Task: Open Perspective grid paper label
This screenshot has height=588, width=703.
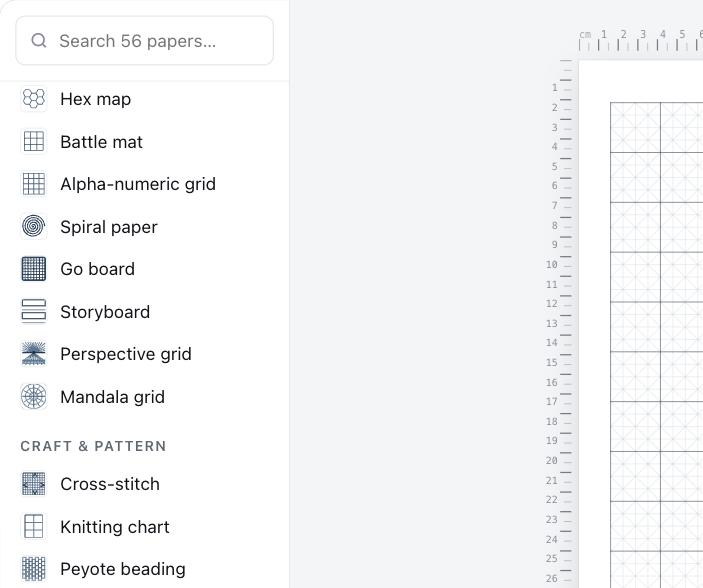Action: [126, 354]
